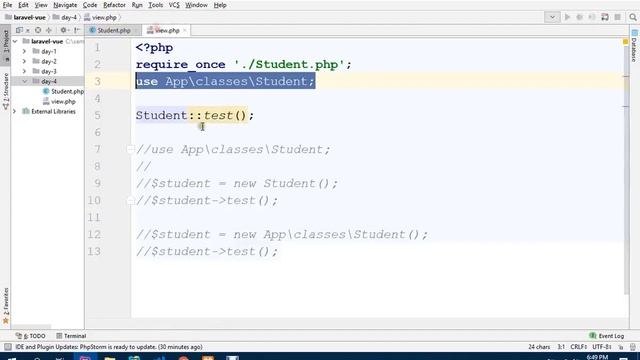Open the Refactor menu

pos(114,5)
